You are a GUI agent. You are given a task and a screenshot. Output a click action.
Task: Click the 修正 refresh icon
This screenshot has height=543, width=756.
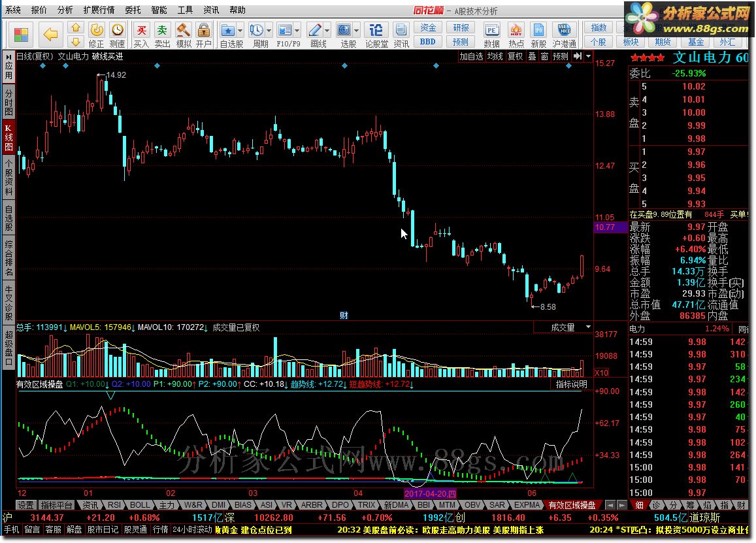click(x=97, y=30)
